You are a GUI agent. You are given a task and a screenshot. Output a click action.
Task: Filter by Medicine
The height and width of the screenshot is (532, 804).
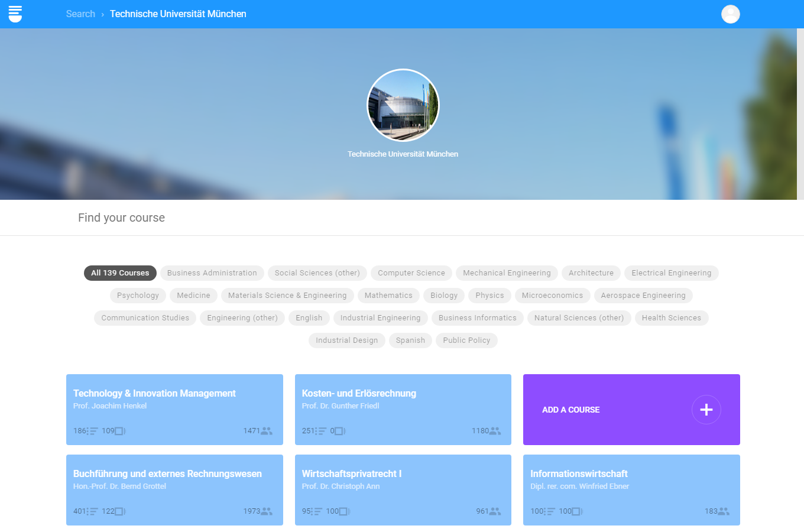(193, 296)
